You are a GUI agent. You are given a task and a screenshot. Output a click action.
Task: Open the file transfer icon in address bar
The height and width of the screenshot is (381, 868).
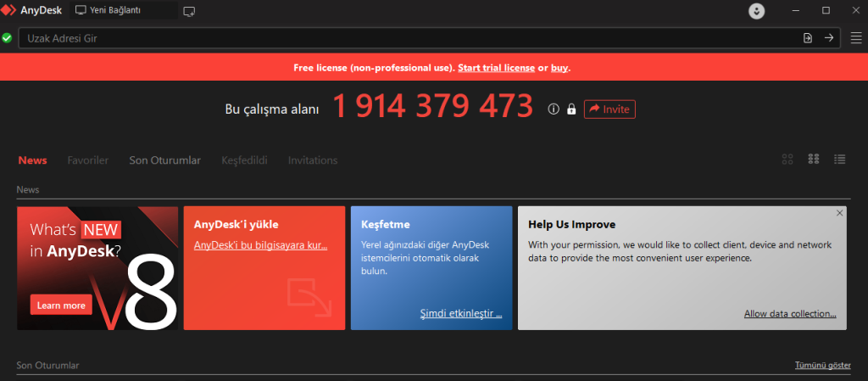(808, 37)
